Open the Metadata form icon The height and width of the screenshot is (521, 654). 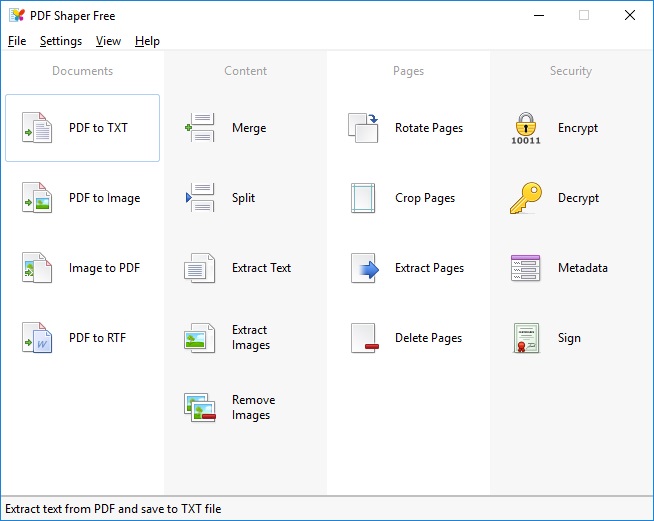(526, 268)
